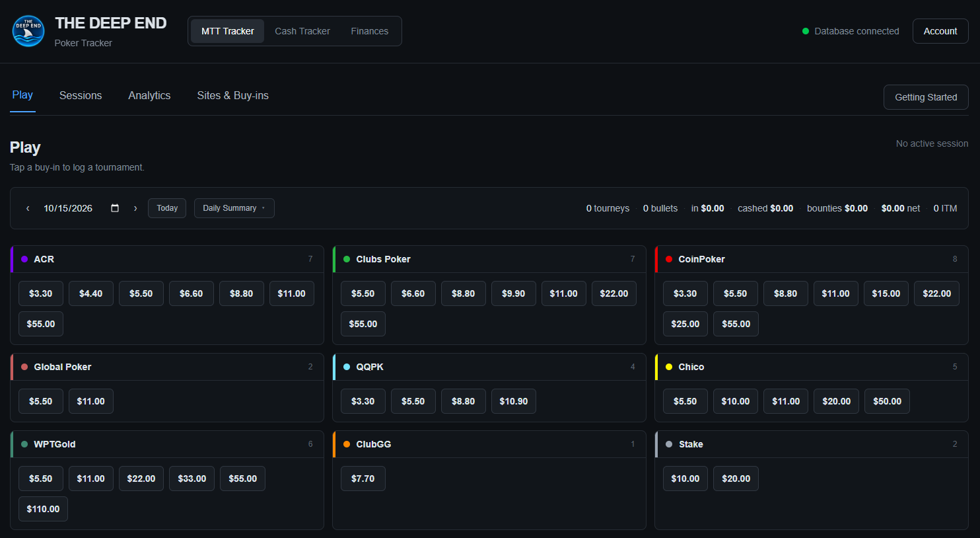Click the ACR purple color dot
Screen dimensions: 980x538
(x=24, y=259)
